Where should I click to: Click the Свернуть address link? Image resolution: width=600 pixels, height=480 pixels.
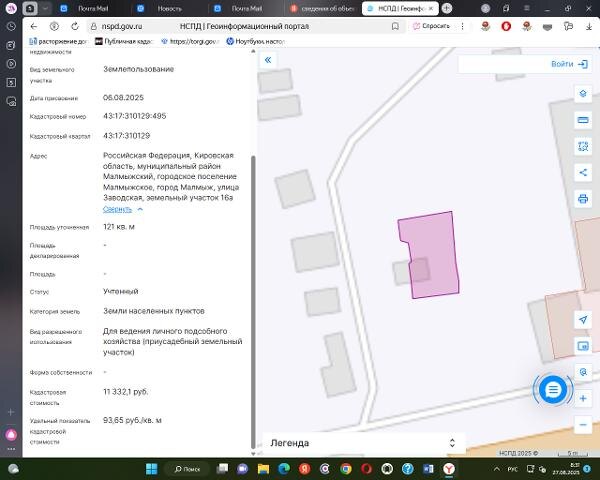tap(117, 209)
